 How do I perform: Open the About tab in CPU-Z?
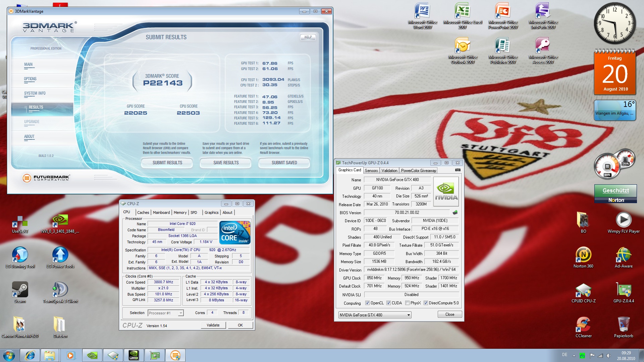pyautogui.click(x=227, y=213)
